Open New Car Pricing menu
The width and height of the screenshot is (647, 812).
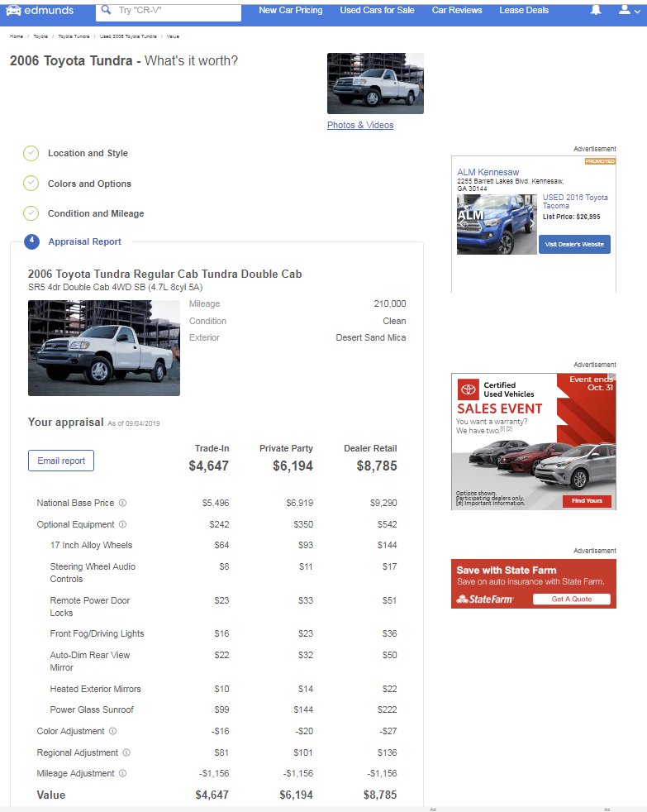click(x=290, y=10)
